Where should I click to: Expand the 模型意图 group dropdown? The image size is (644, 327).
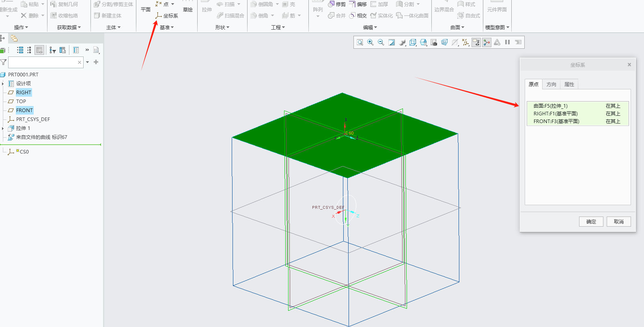pyautogui.click(x=497, y=27)
